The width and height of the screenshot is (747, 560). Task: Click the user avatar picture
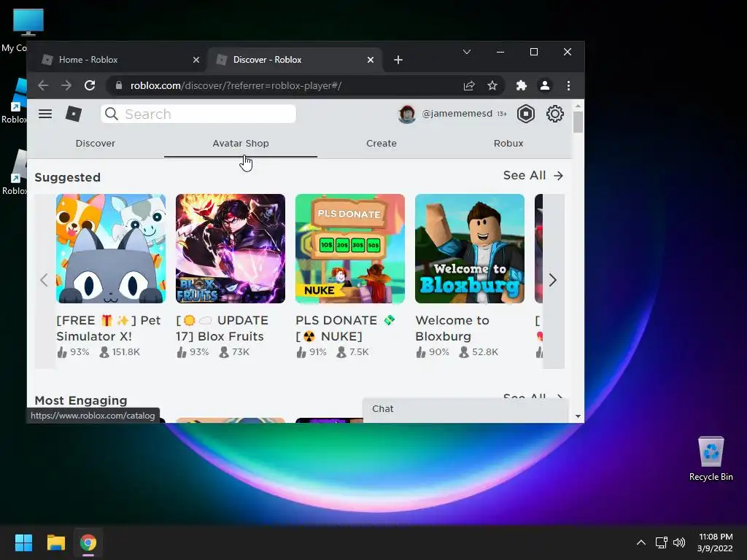point(406,114)
